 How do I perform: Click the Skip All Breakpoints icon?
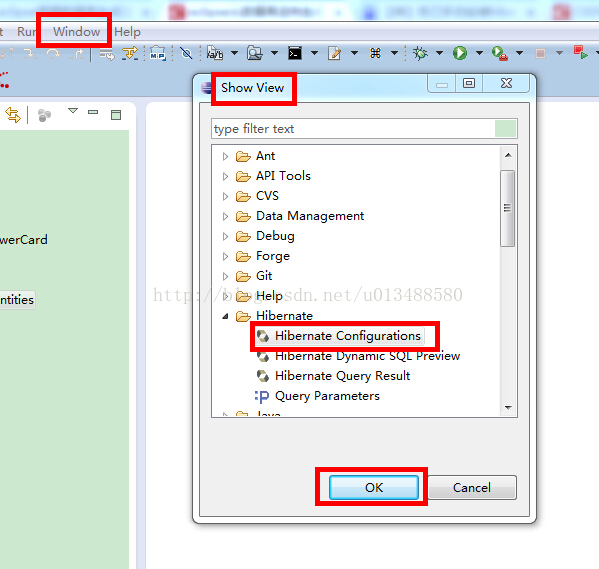[x=186, y=53]
